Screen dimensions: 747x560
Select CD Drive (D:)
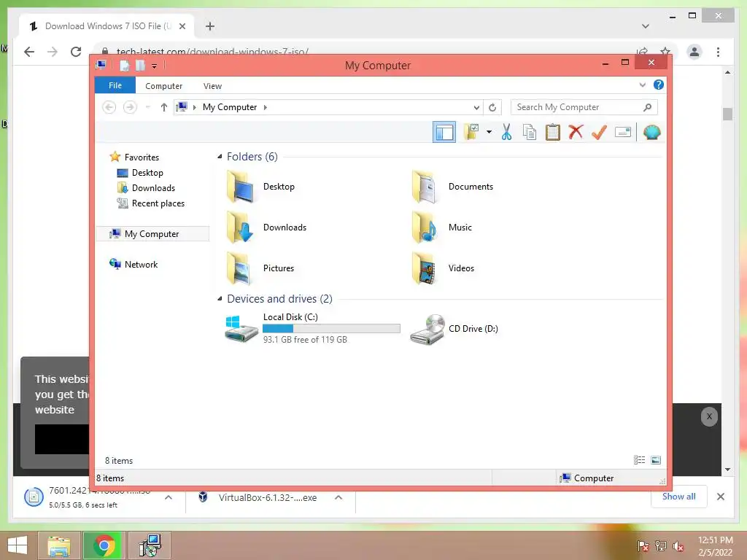click(x=454, y=329)
